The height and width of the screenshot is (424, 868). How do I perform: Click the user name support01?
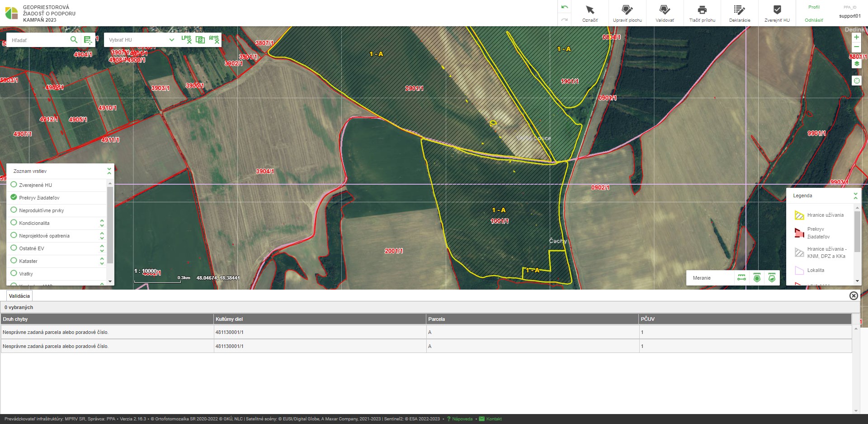point(850,16)
